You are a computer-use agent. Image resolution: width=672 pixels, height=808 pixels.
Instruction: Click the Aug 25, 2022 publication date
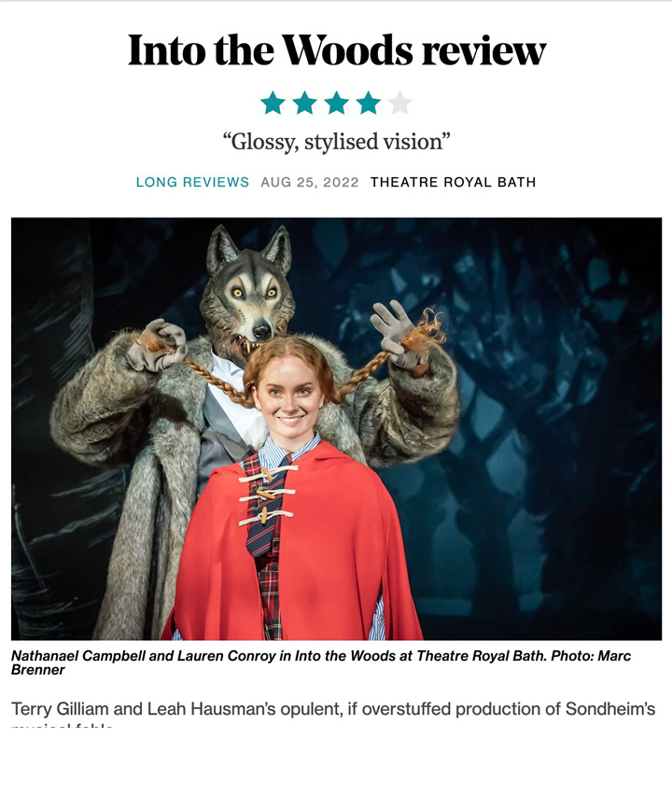point(310,182)
